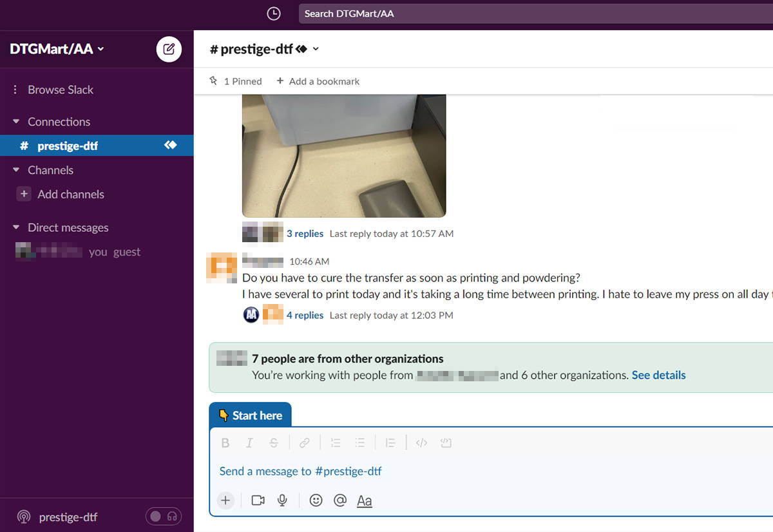The image size is (773, 532).
Task: Open the 3 replies thread
Action: tap(305, 234)
